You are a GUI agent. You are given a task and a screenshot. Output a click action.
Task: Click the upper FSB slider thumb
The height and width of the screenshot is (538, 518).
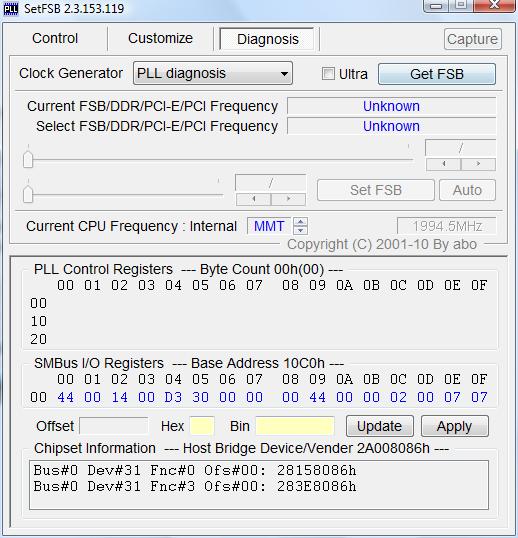28,159
